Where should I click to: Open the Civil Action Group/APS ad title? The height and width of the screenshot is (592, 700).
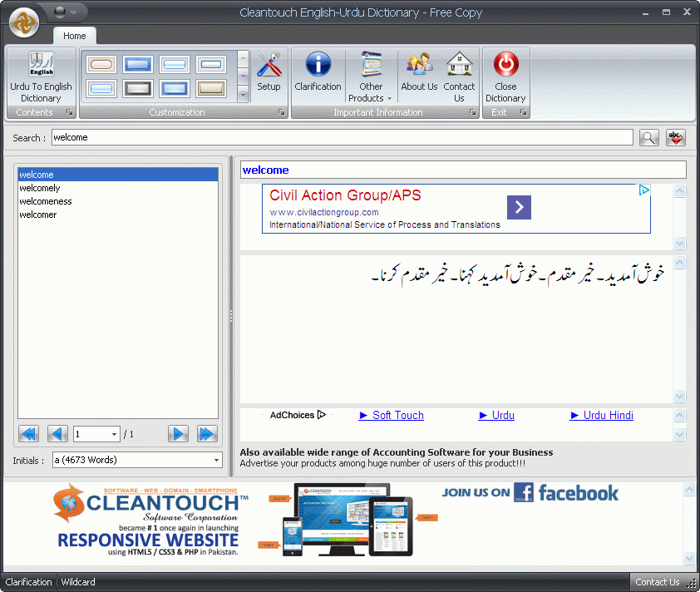pyautogui.click(x=345, y=195)
